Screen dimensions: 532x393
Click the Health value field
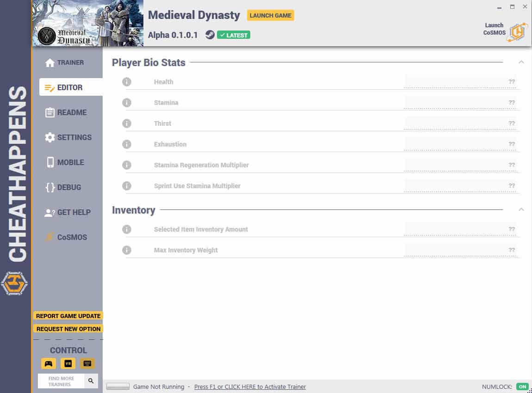coord(460,82)
